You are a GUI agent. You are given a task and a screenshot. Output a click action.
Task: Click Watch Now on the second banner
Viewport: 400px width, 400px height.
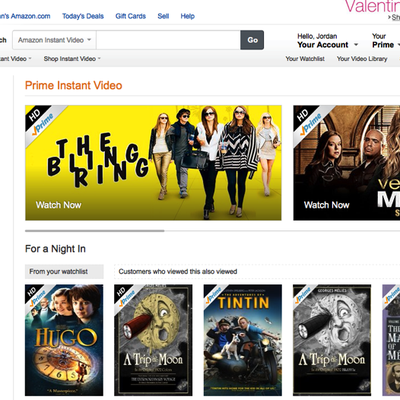click(x=327, y=205)
